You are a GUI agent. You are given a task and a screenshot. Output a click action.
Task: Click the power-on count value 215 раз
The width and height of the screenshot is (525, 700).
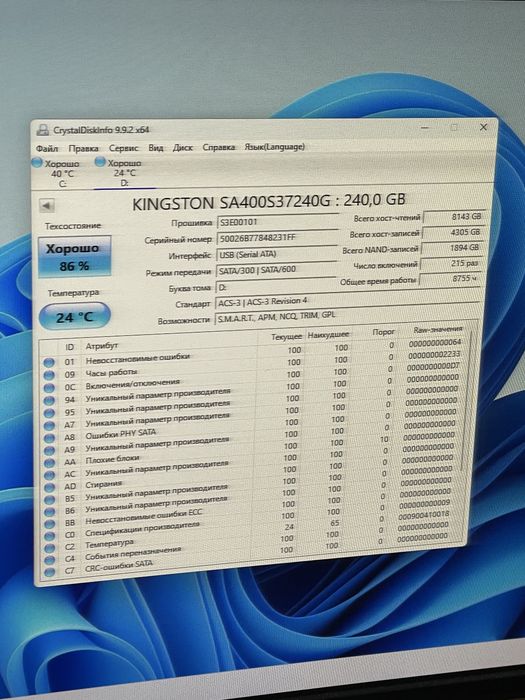pos(450,263)
